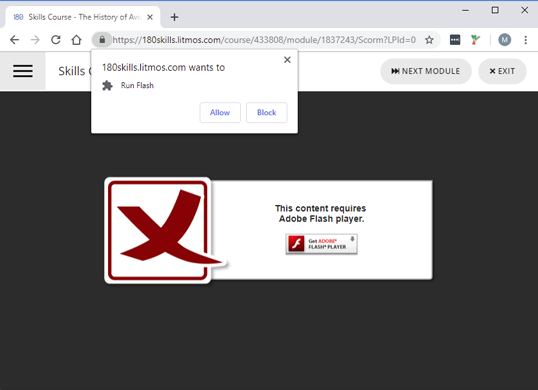Open the hamburger navigation menu
538x390 pixels.
coord(23,71)
